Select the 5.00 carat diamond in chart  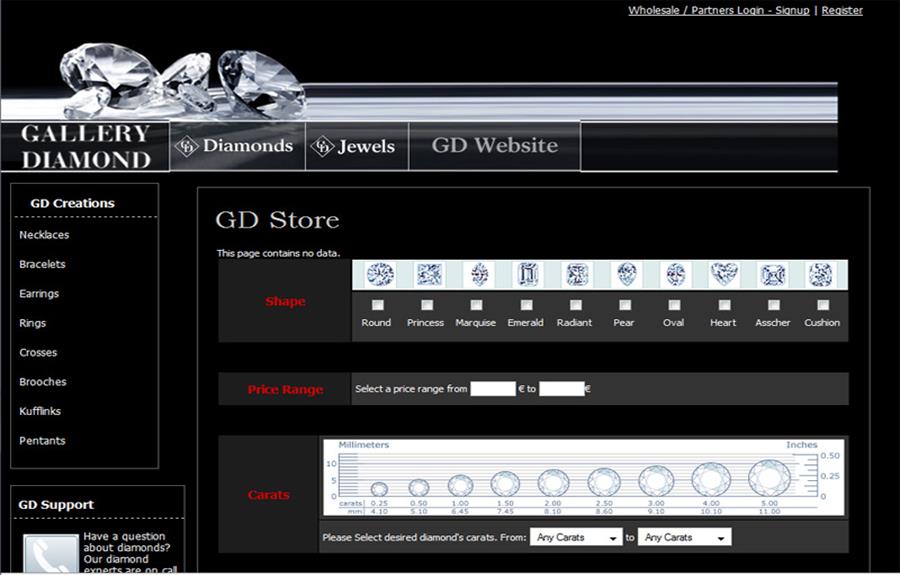(x=769, y=478)
